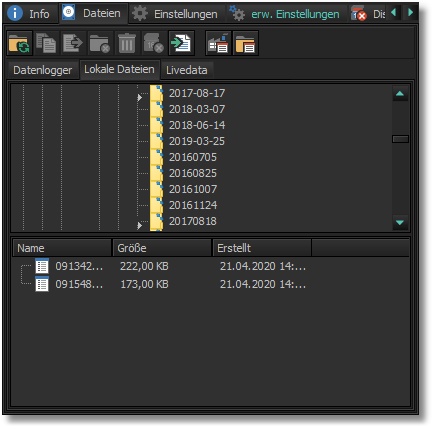Select the file starting with 091342
The image size is (433, 429).
click(x=79, y=266)
